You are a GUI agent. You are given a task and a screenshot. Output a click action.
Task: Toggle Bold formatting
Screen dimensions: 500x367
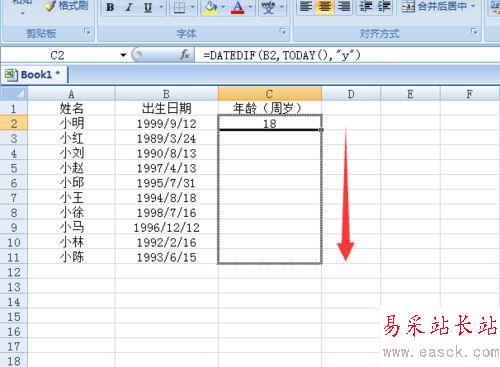[x=110, y=7]
